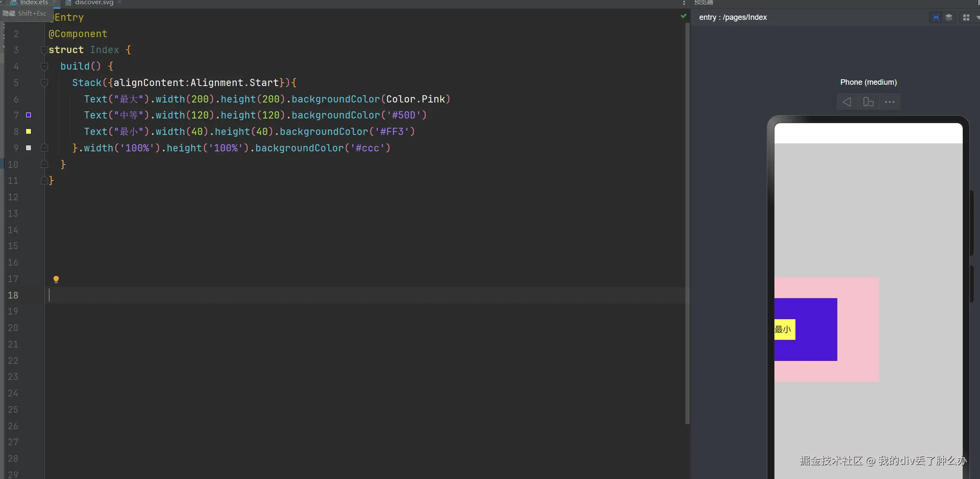
Task: Fold the Stack block at line 5
Action: point(44,83)
